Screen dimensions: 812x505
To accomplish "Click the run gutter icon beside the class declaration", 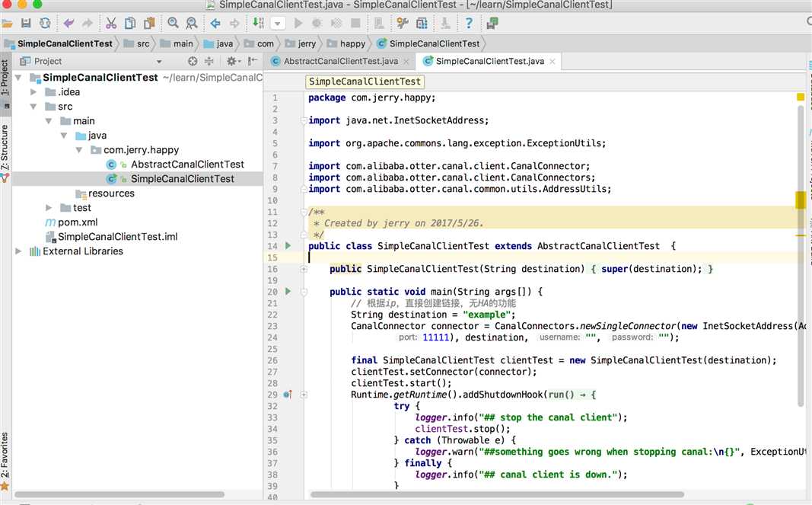I will tap(288, 246).
